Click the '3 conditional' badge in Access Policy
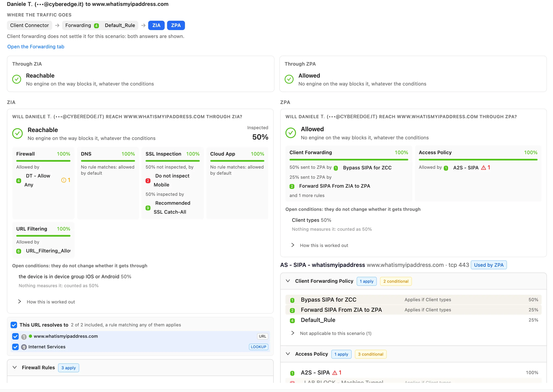The image size is (553, 392). (371, 354)
